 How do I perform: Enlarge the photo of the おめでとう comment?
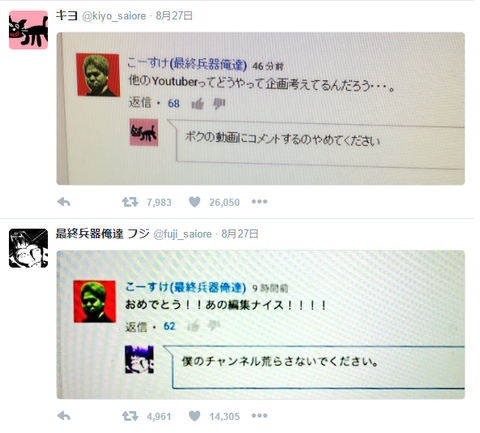click(261, 325)
